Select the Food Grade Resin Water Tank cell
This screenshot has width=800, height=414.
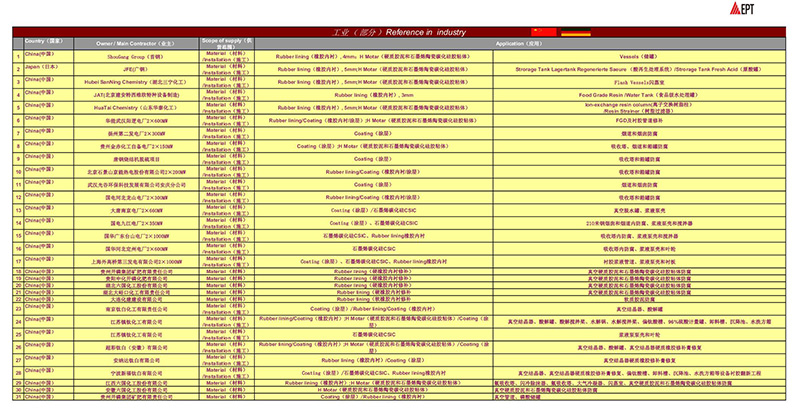(639, 95)
